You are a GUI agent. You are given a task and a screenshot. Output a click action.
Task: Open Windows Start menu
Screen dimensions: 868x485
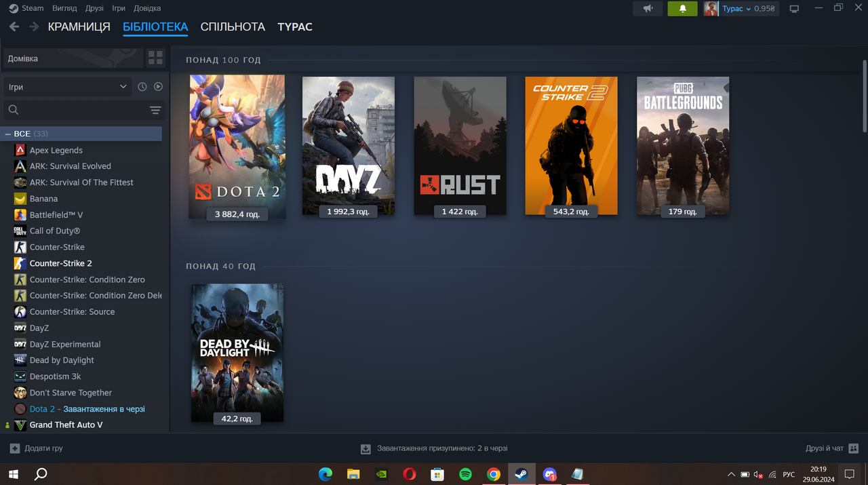click(14, 474)
